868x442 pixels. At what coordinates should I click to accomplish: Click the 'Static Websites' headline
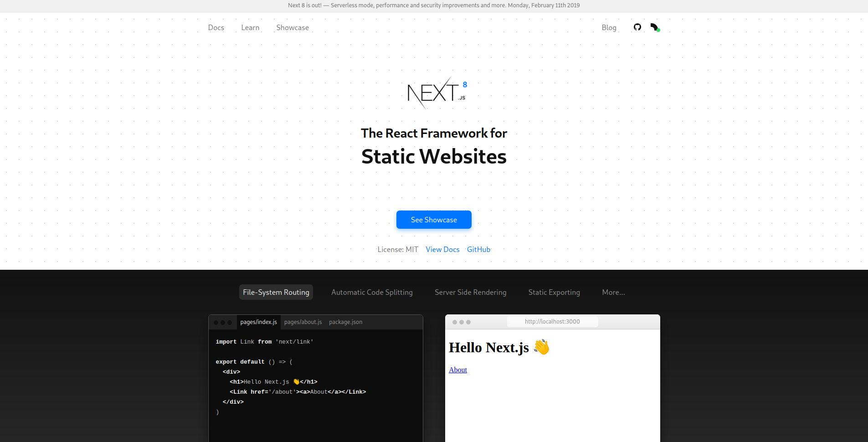coord(434,156)
